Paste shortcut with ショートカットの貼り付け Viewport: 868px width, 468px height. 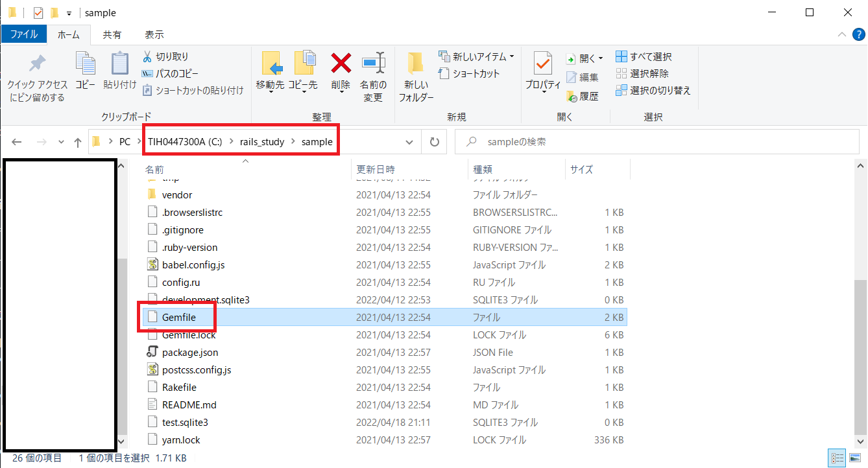(192, 90)
